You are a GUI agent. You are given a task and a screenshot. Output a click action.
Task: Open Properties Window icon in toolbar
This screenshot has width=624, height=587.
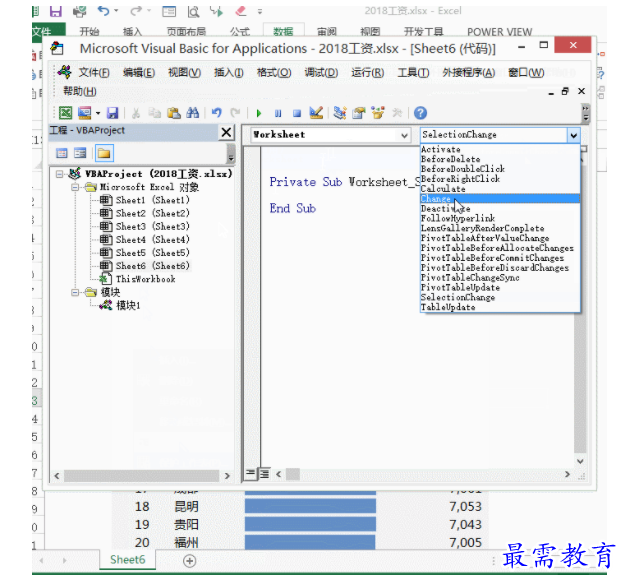tap(359, 113)
